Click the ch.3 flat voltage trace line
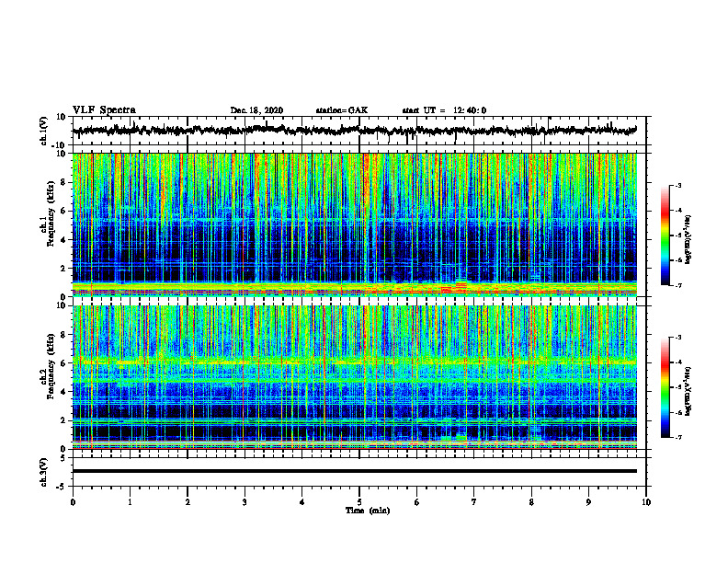 pos(354,471)
